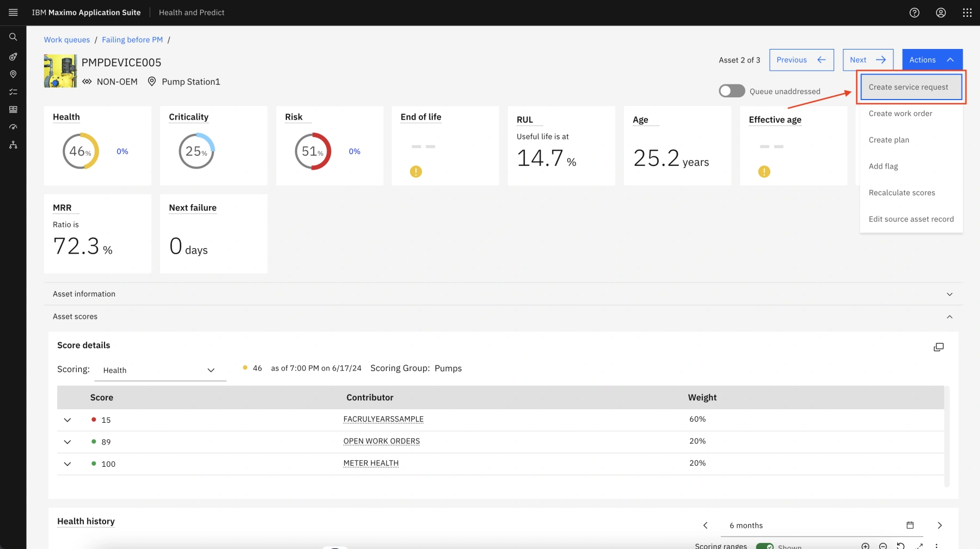This screenshot has height=549, width=980.
Task: Expand the METER HEALTH score row
Action: pos(68,464)
